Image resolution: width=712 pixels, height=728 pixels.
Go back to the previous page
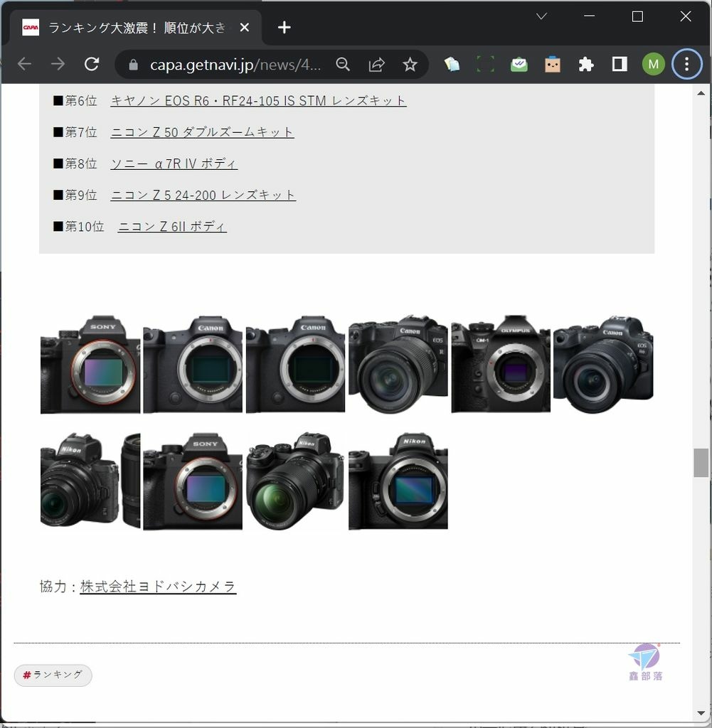click(24, 64)
